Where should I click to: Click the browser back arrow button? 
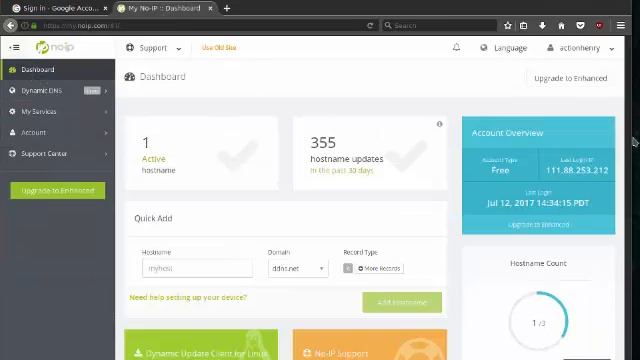click(x=11, y=25)
